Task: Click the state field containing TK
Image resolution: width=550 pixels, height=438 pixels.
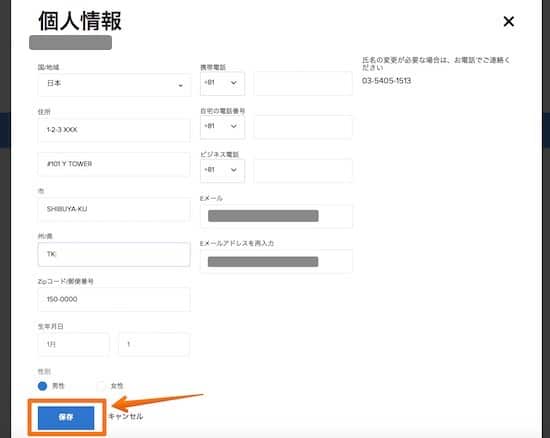Action: (x=114, y=254)
